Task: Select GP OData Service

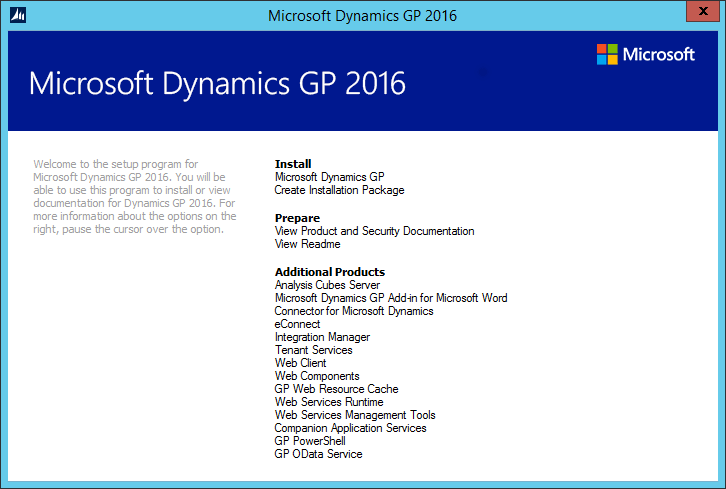Action: (318, 454)
